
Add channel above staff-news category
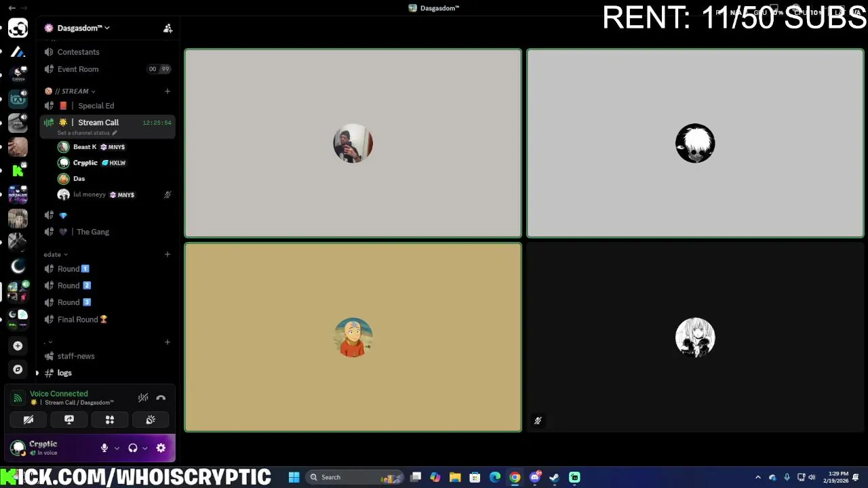[167, 342]
